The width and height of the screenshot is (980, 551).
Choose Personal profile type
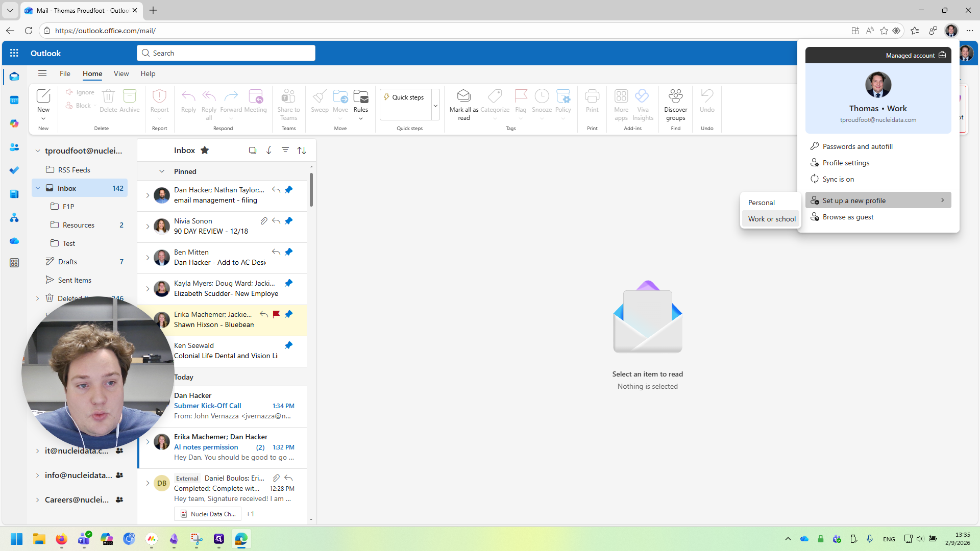[771, 203]
